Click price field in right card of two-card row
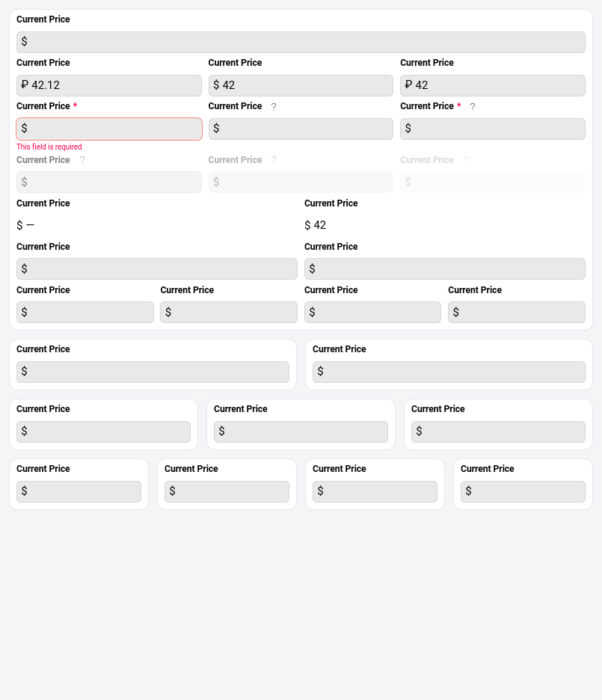This screenshot has width=602, height=700. pos(449,372)
